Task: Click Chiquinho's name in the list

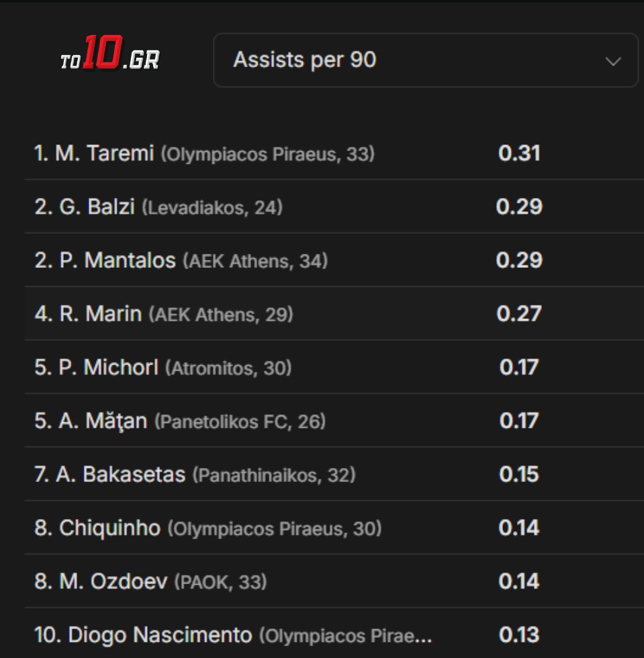Action: (x=109, y=528)
